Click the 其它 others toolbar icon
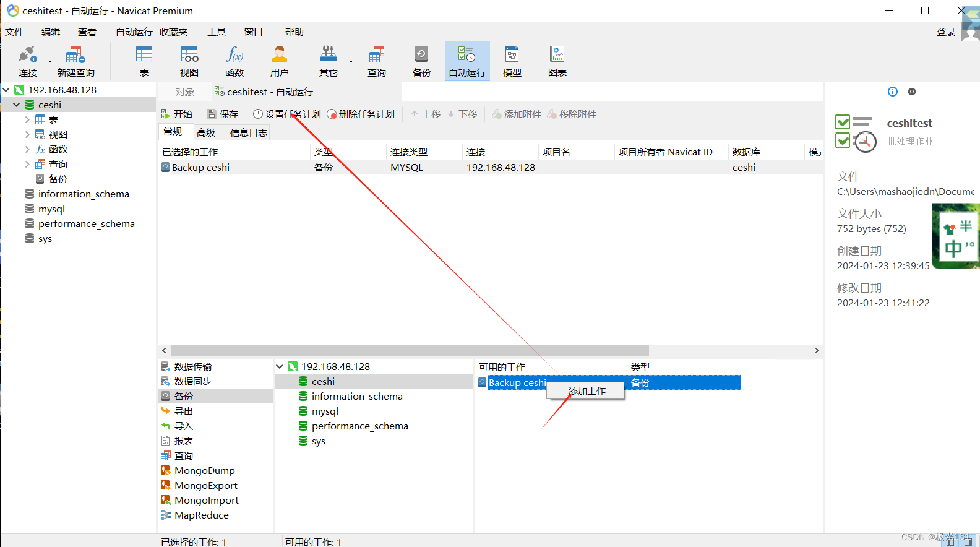 pyautogui.click(x=328, y=61)
